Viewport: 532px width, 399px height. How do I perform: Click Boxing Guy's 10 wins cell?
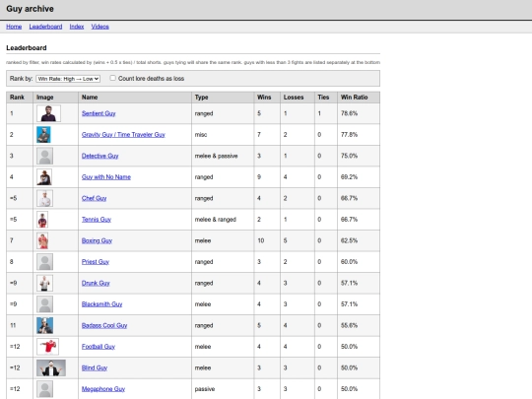pyautogui.click(x=267, y=240)
